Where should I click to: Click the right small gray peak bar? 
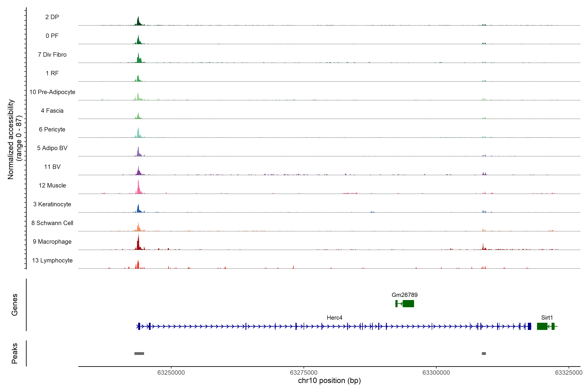pyautogui.click(x=484, y=353)
